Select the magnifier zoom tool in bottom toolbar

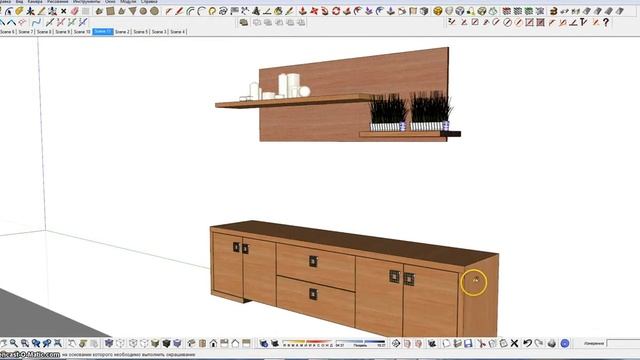pos(14,343)
